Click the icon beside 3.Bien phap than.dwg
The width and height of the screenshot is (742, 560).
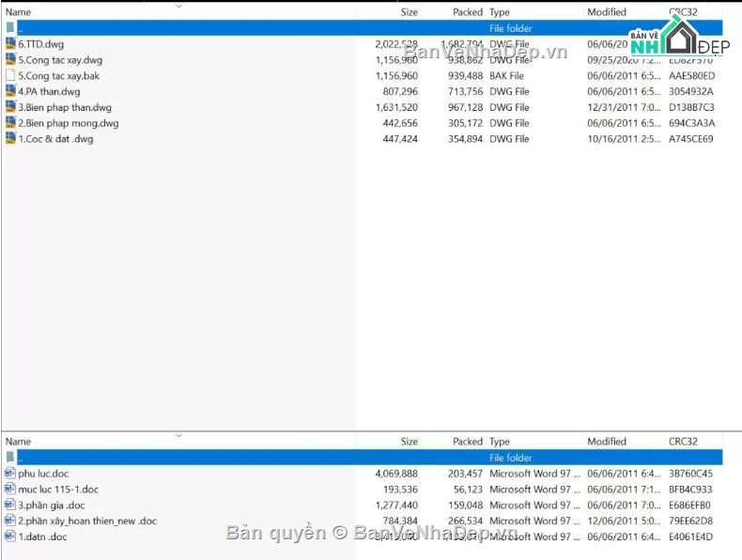[x=10, y=107]
